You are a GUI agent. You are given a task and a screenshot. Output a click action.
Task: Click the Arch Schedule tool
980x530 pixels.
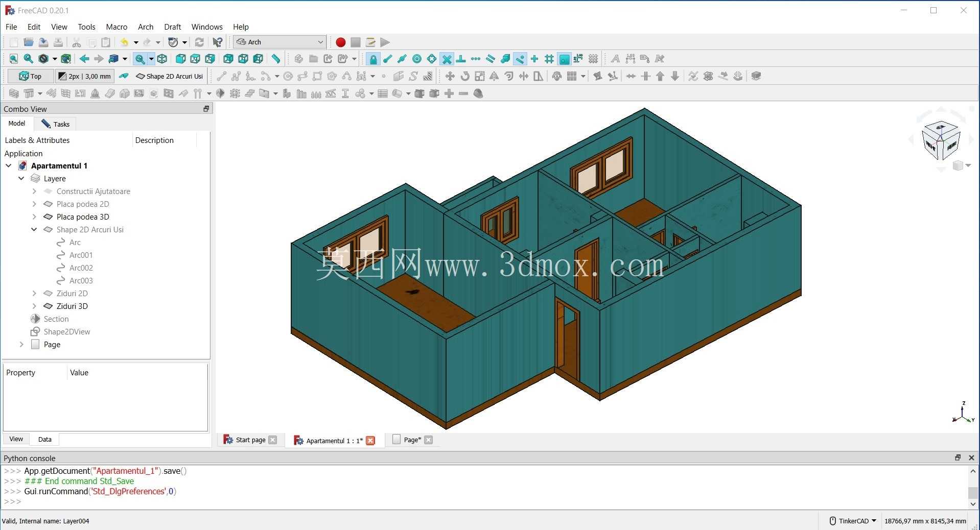(383, 93)
